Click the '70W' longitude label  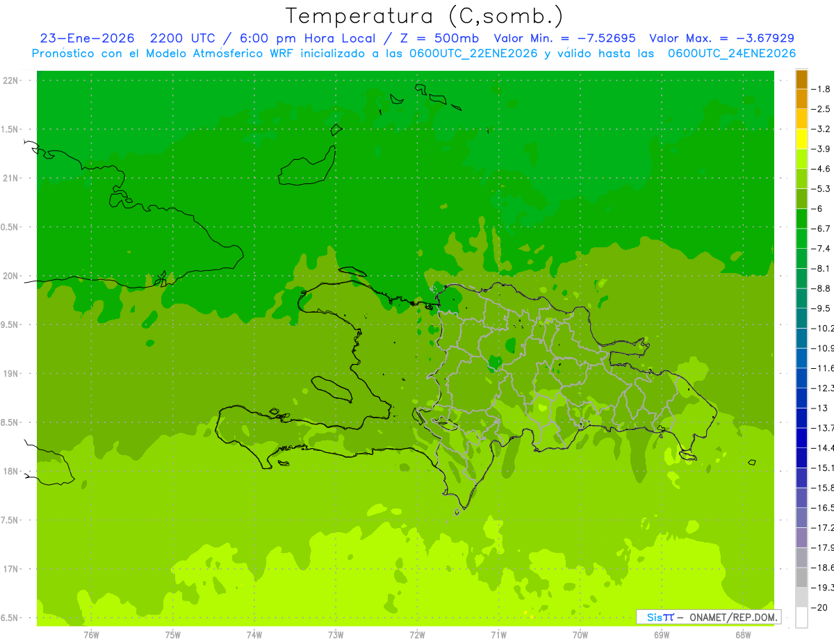coord(580,634)
